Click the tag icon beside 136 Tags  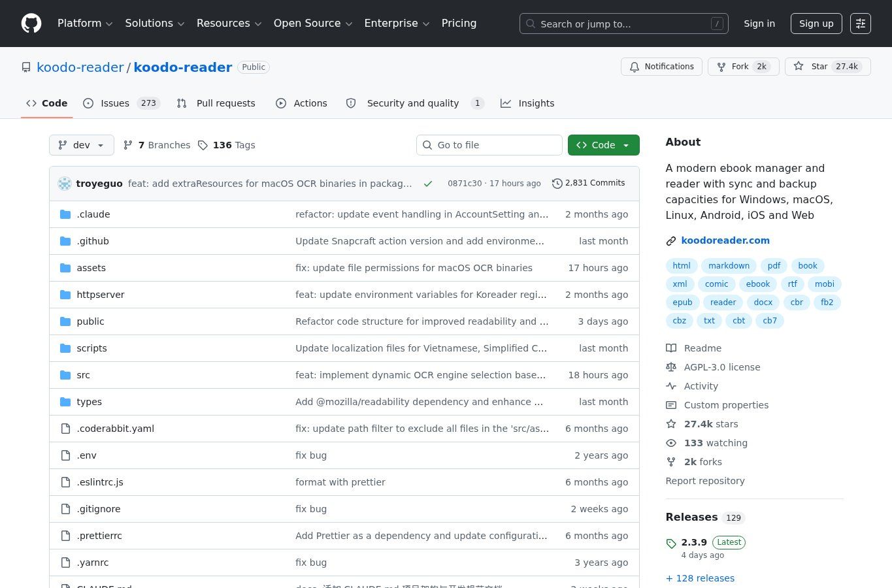click(203, 145)
